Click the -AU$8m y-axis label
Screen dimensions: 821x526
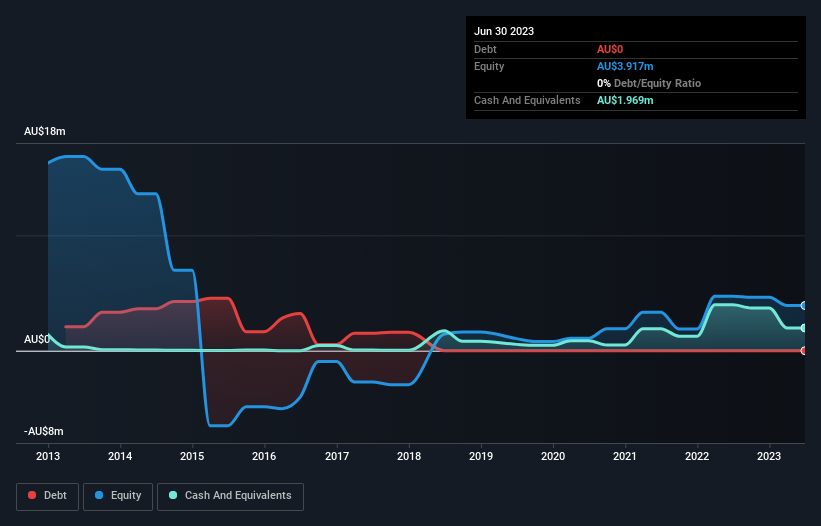43,431
